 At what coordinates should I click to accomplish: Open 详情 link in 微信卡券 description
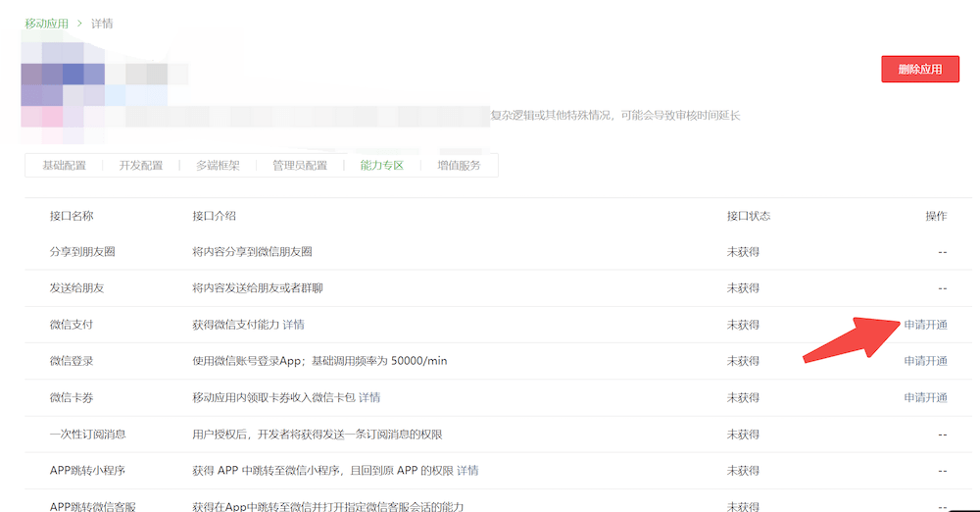(x=369, y=397)
